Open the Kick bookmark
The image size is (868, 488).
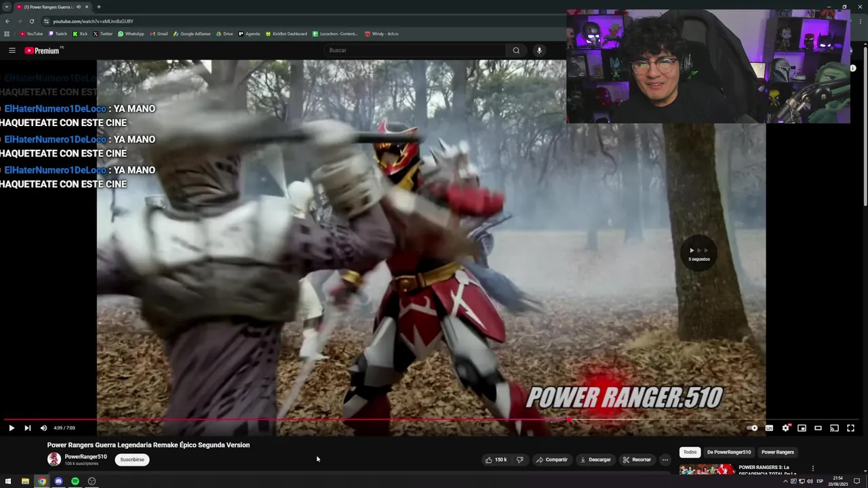(x=81, y=34)
